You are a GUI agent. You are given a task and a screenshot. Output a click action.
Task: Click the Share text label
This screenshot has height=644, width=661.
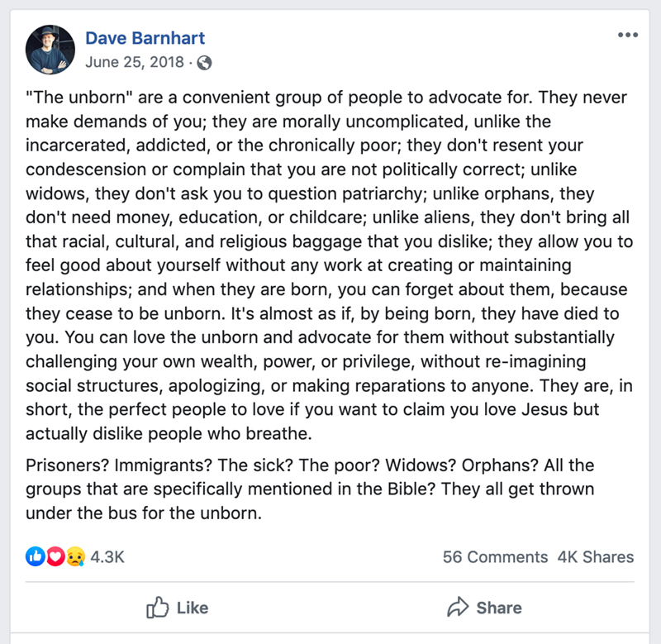click(x=499, y=608)
